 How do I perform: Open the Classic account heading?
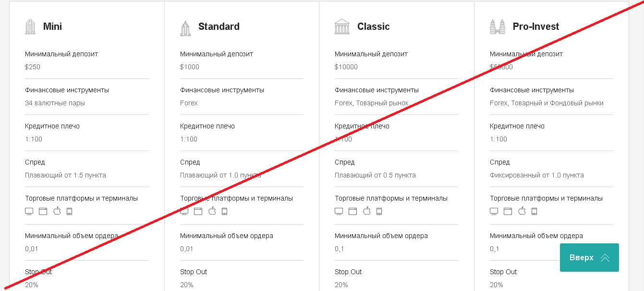point(374,26)
